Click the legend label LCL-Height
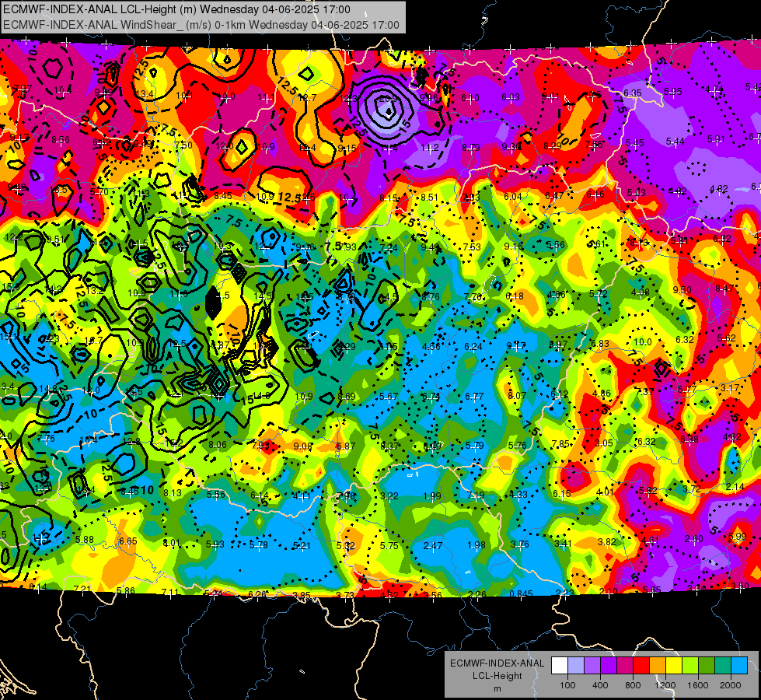The height and width of the screenshot is (700, 761). [x=497, y=676]
